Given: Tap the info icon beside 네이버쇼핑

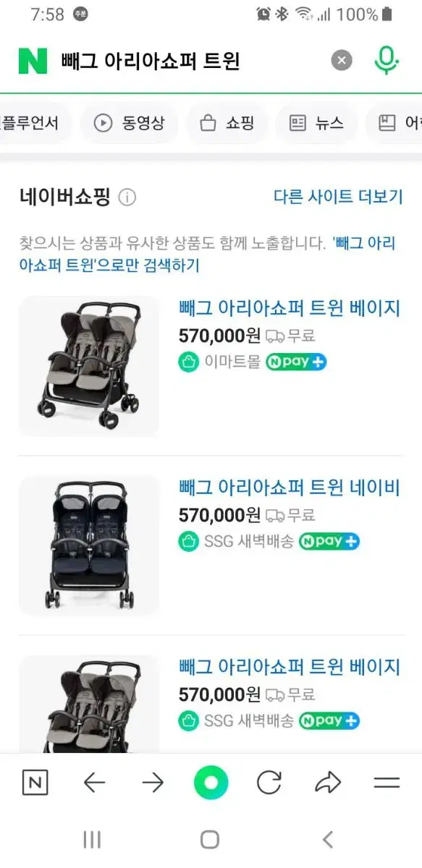Looking at the screenshot, I should coord(127,197).
